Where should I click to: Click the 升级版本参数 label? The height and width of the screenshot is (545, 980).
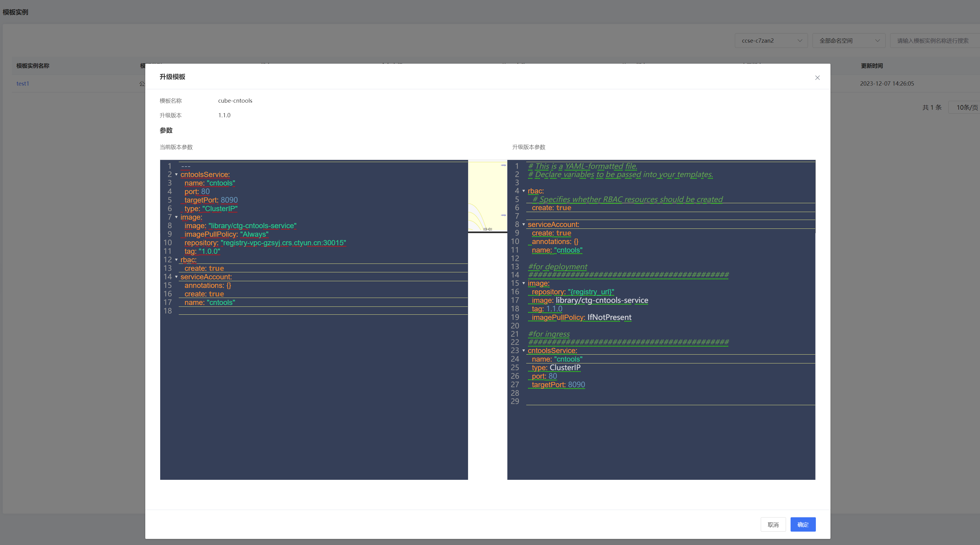[x=529, y=147]
